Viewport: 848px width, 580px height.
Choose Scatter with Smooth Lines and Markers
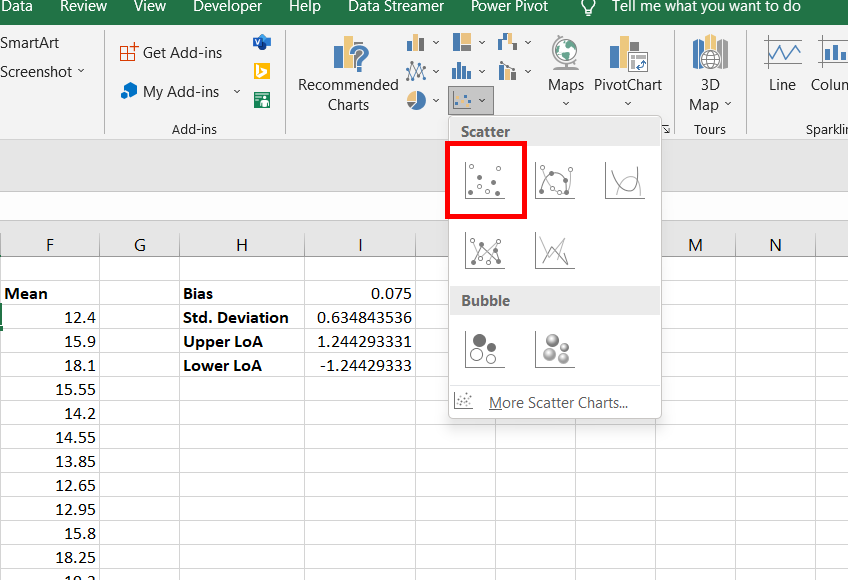pos(555,181)
